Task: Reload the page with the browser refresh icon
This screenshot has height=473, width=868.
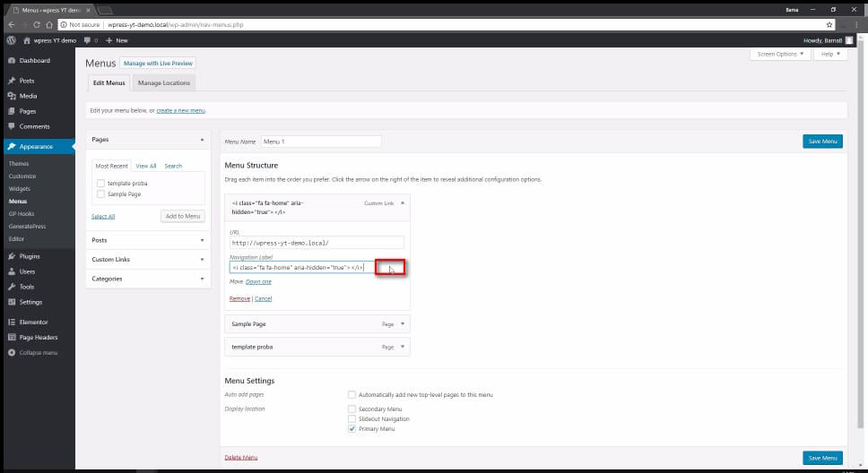Action: pos(37,25)
